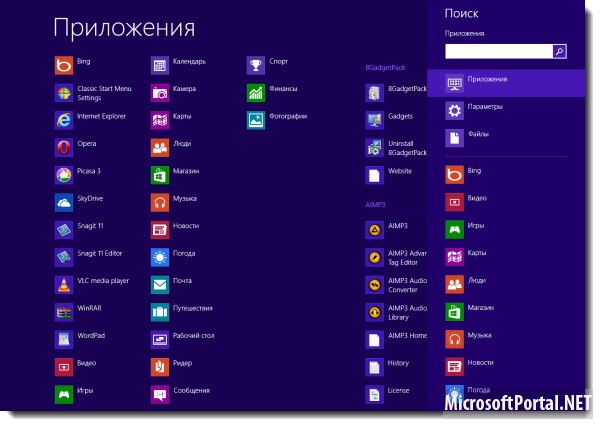Launch VLC media player
Image resolution: width=600 pixels, height=426 pixels.
tap(92, 285)
